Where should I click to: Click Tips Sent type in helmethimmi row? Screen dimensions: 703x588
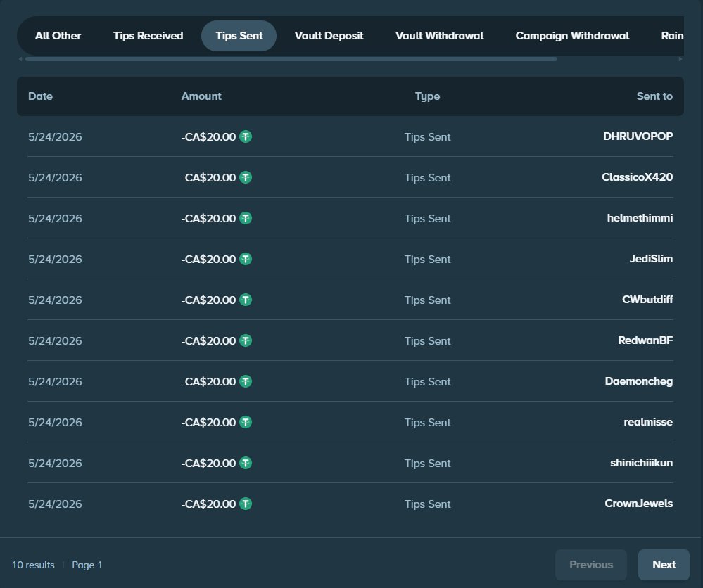[427, 218]
